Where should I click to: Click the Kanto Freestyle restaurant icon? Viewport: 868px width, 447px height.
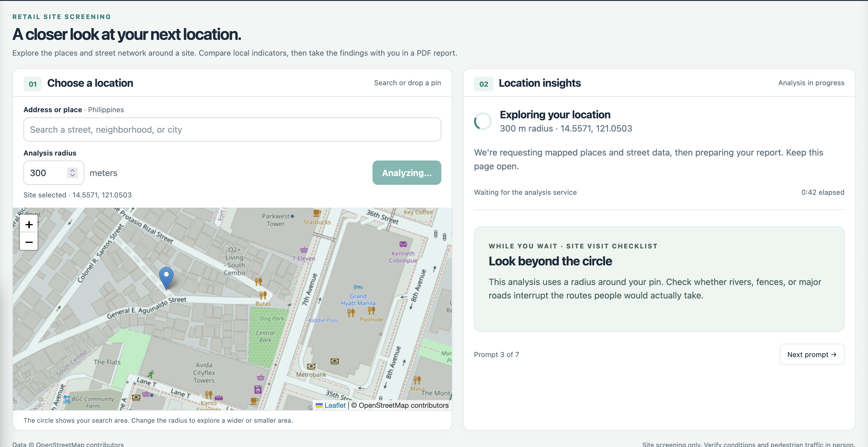point(209,394)
